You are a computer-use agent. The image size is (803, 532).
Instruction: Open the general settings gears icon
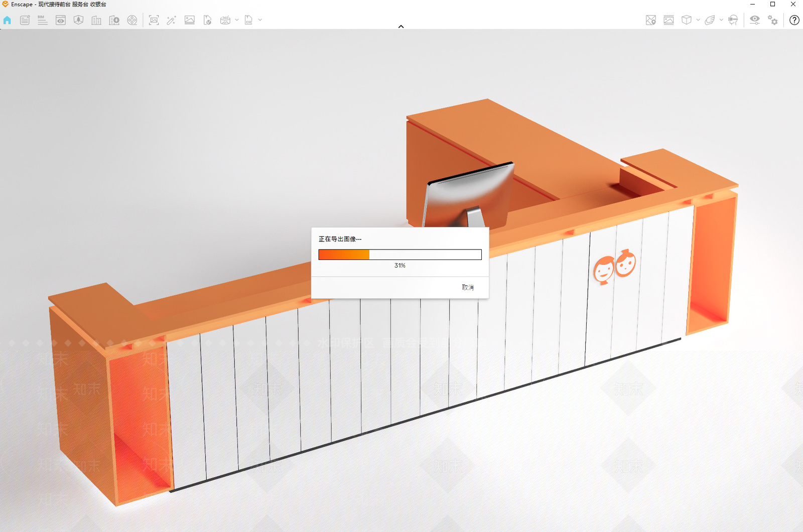pos(773,20)
